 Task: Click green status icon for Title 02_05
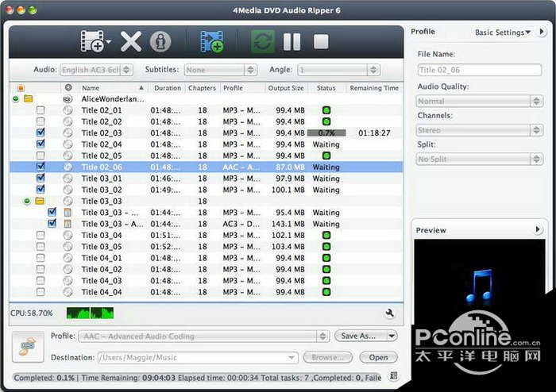tap(326, 156)
